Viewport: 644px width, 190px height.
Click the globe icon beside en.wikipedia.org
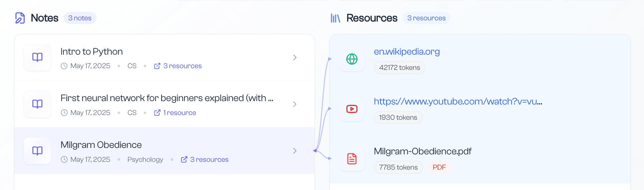coord(352,59)
